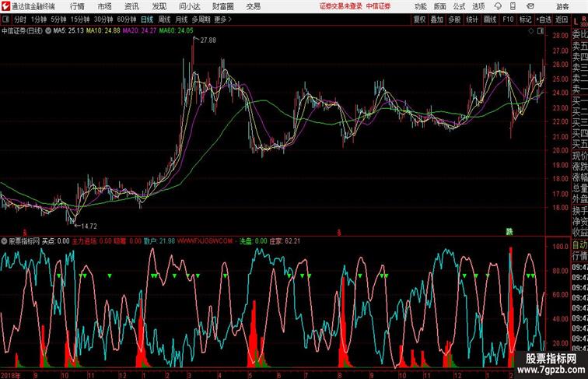Screen dimensions: 588x379
Task: Toggle the side panel icon at chart top right
Action: pyautogui.click(x=541, y=32)
